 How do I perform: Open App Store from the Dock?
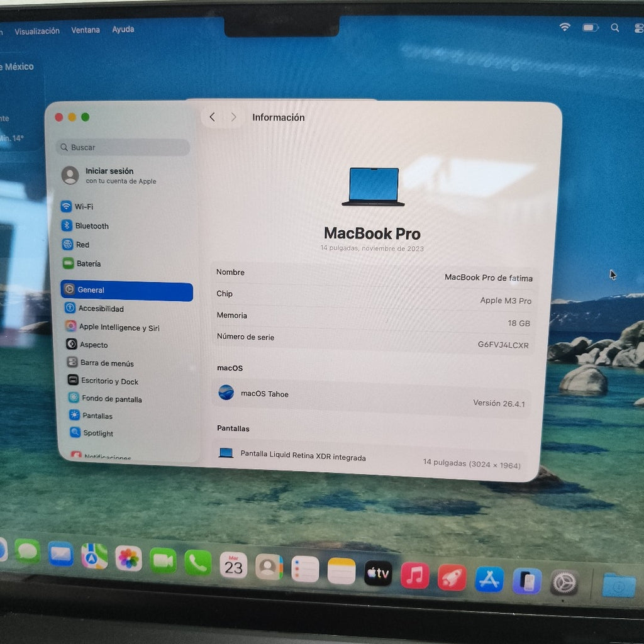[x=489, y=579]
